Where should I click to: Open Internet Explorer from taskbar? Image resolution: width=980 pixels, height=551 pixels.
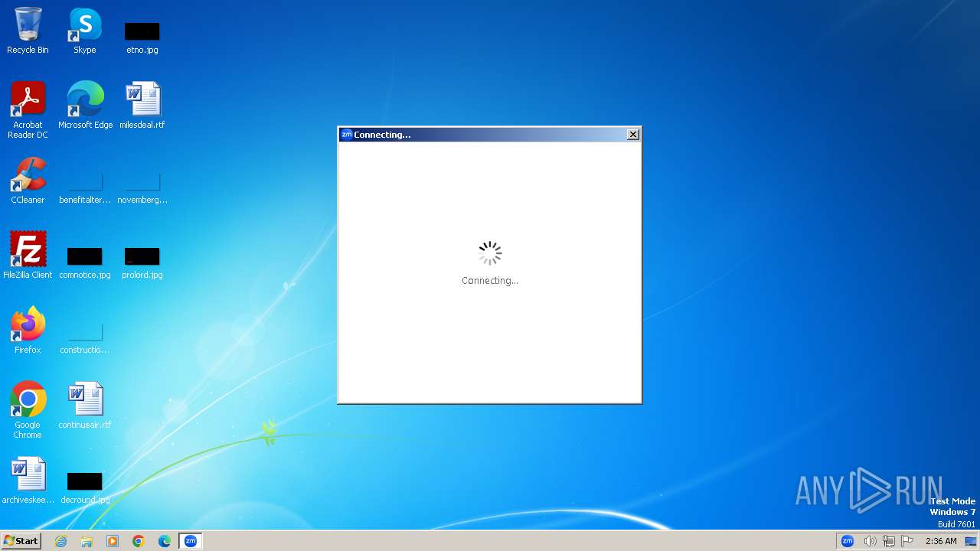(60, 541)
